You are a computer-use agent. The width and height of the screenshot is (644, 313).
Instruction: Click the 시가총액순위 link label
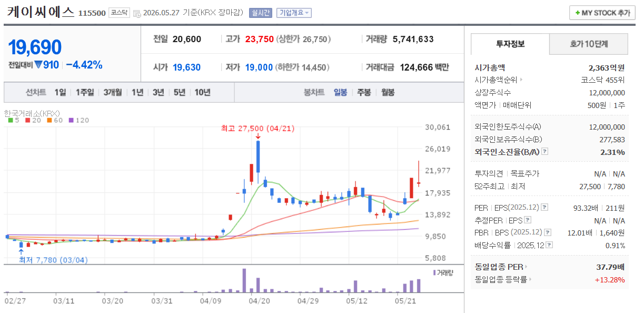point(496,80)
